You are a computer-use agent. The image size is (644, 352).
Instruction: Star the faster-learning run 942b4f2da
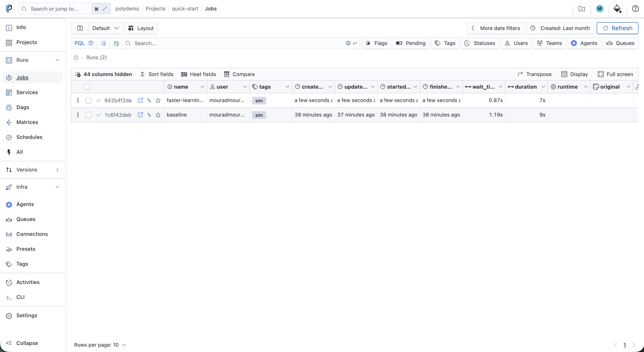pos(158,100)
